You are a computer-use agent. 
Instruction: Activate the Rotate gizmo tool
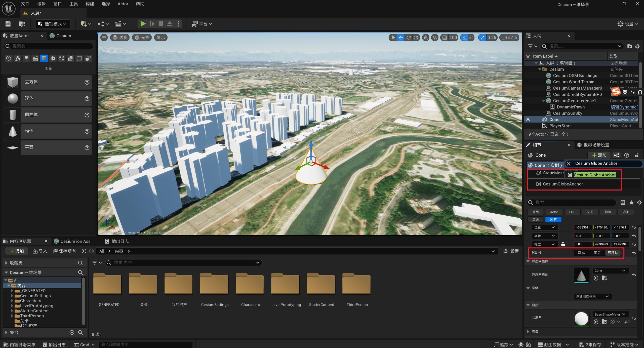(x=409, y=37)
